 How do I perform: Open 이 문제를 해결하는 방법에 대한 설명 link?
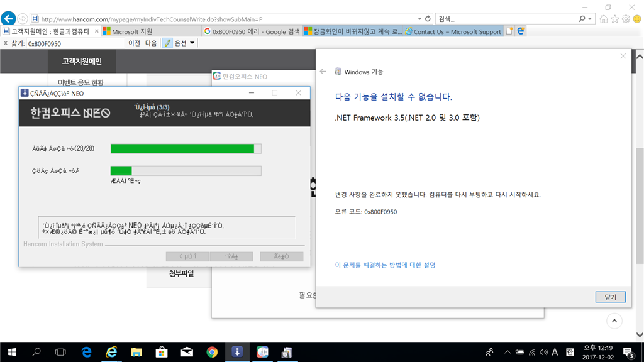tap(386, 265)
